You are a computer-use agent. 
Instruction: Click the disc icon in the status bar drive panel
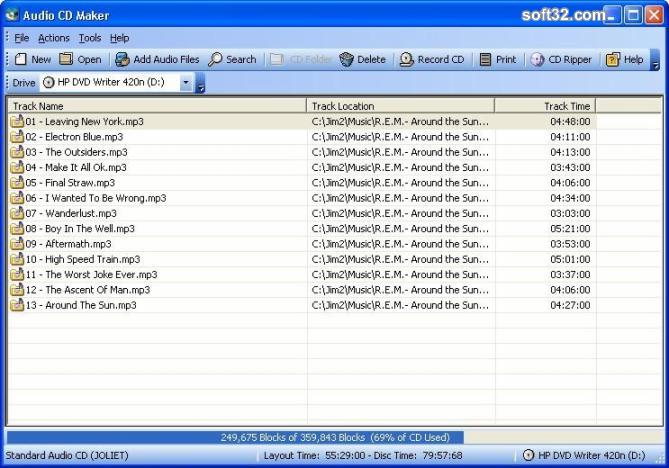pos(528,455)
